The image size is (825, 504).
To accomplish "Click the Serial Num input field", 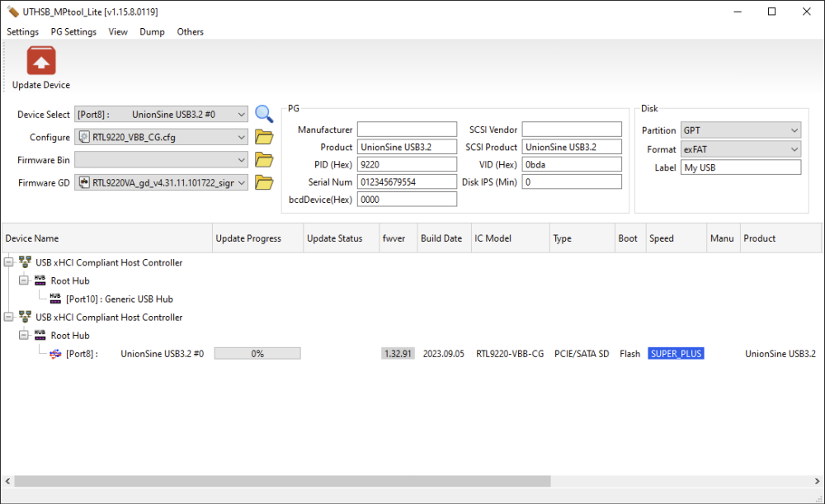I will click(x=407, y=181).
